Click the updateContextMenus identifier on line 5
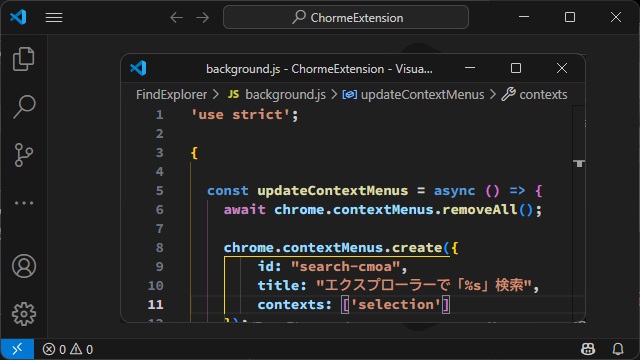 (x=333, y=191)
